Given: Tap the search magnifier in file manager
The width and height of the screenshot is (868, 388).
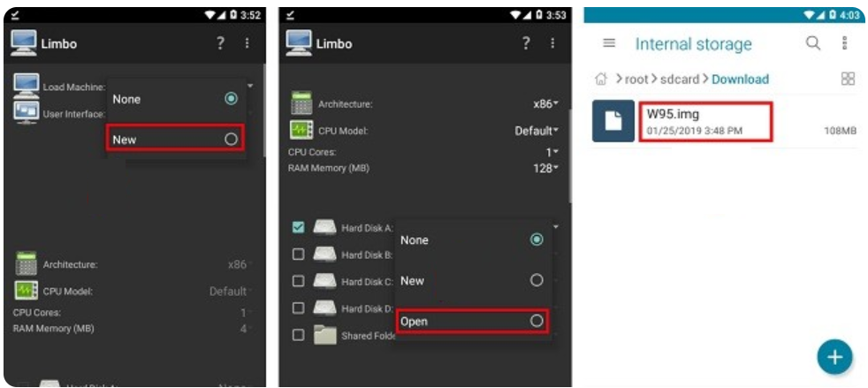Looking at the screenshot, I should (x=812, y=43).
